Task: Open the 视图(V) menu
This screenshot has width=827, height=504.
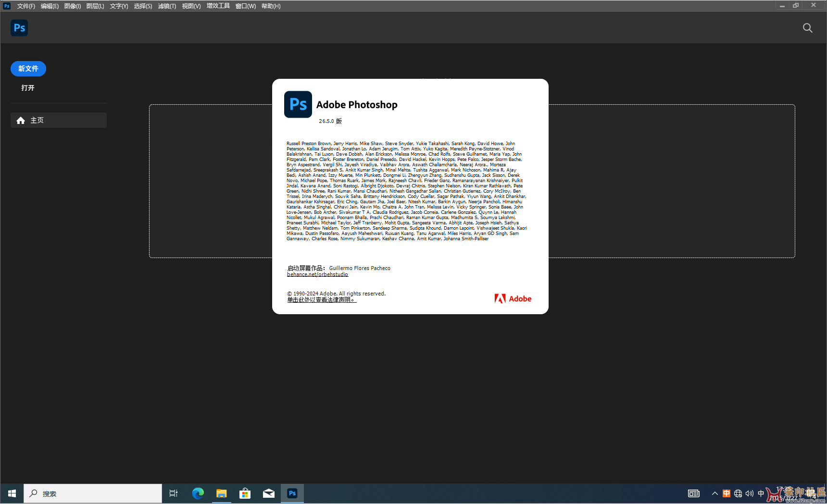Action: click(x=191, y=6)
